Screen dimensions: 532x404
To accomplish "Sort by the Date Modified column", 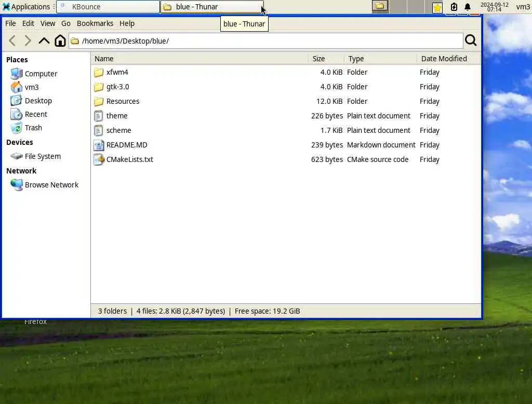I will point(448,59).
